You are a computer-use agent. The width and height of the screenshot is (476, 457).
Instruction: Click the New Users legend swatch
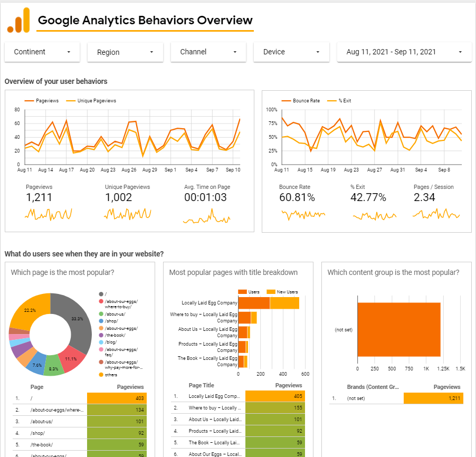pyautogui.click(x=271, y=292)
